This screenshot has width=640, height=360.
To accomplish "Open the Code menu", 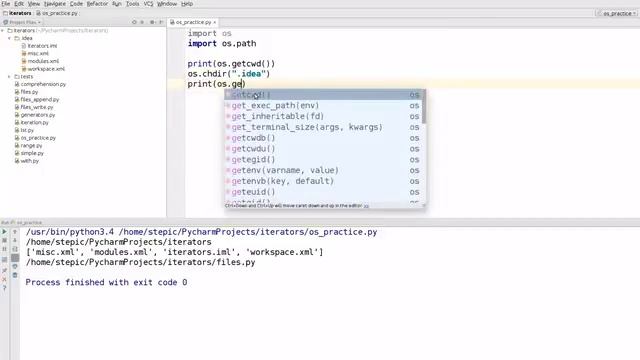I will [x=76, y=4].
